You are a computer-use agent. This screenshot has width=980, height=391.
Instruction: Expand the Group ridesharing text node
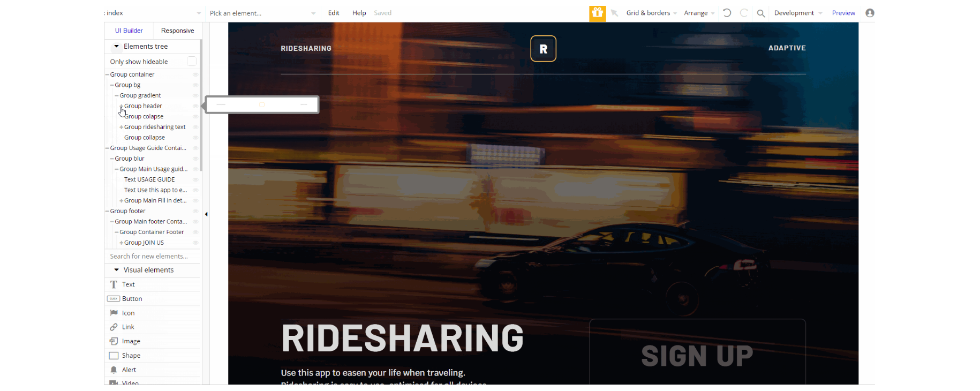[x=122, y=127]
